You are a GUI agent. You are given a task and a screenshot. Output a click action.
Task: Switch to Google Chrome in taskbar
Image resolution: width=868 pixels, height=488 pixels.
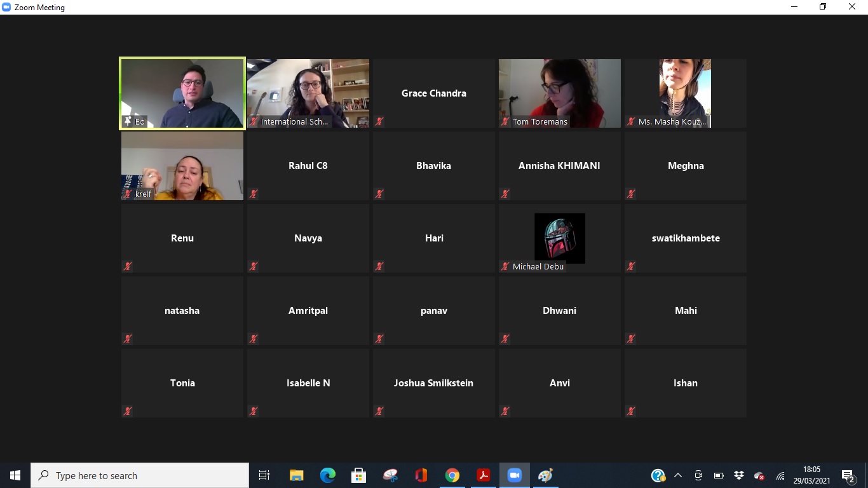coord(452,475)
